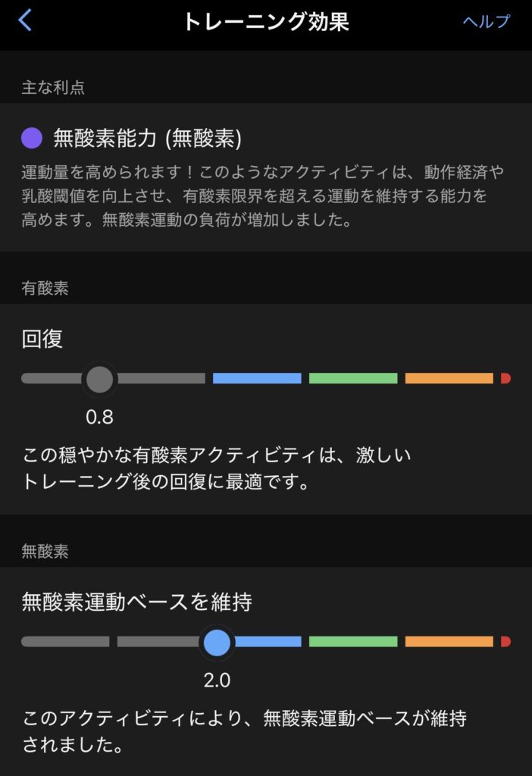Click blue segment of aerobic scale
532x776 pixels.
[x=257, y=378]
